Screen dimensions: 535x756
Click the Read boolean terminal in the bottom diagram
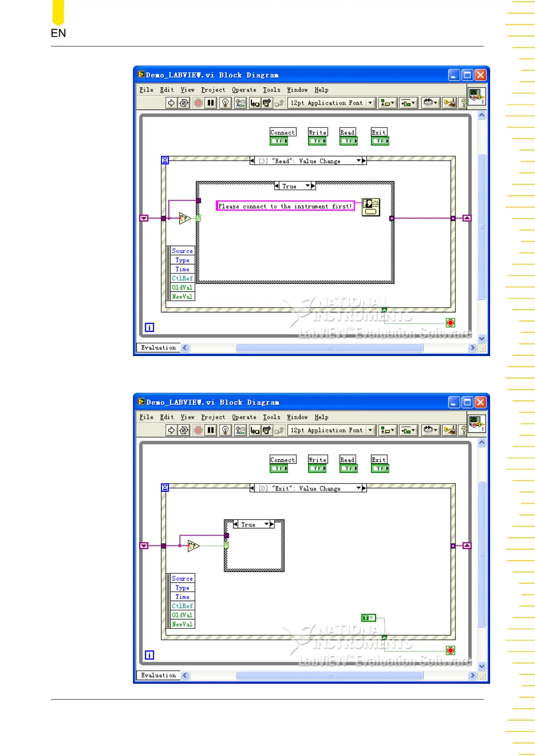(x=349, y=468)
